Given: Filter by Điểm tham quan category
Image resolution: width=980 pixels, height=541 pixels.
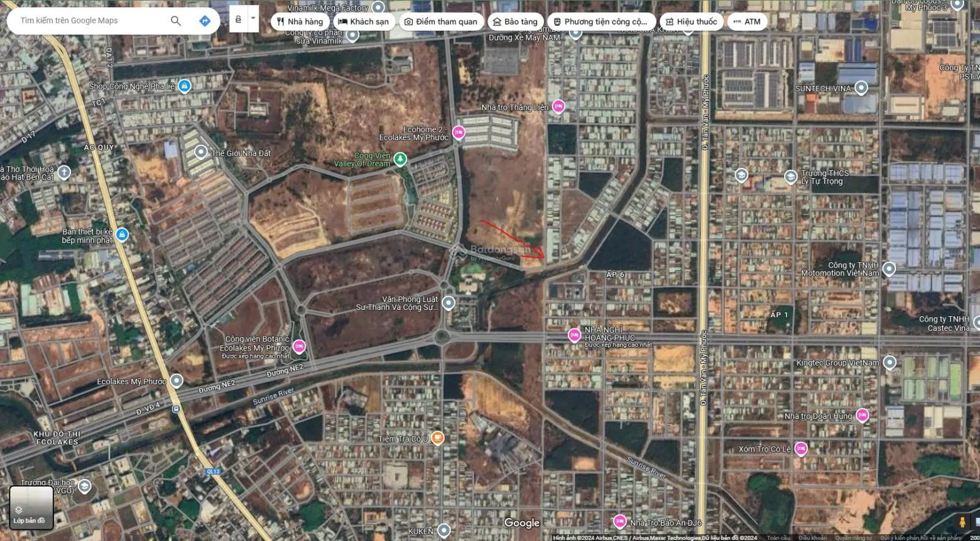Looking at the screenshot, I should pos(441,21).
